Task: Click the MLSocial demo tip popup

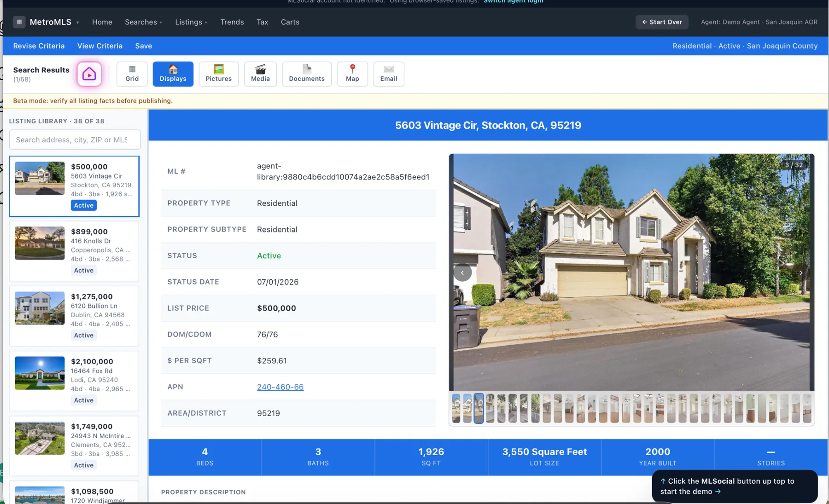Action: tap(735, 486)
